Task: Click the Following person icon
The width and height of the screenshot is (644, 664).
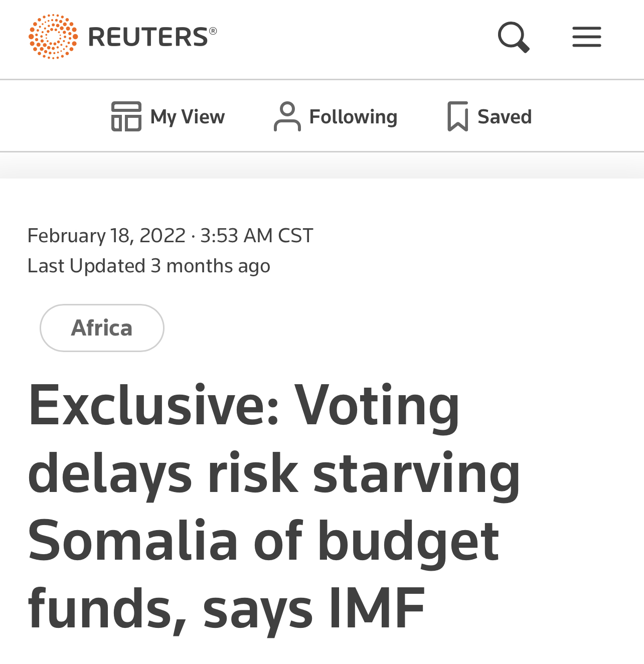Action: [x=287, y=116]
